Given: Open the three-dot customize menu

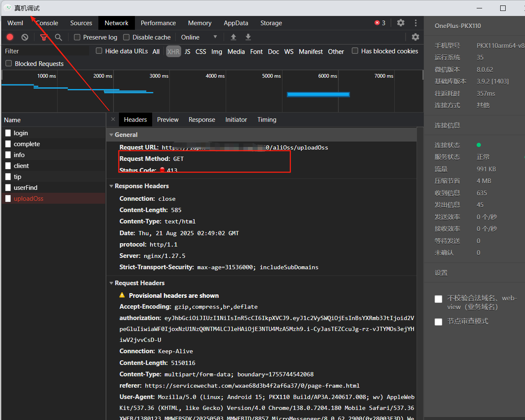Looking at the screenshot, I should (416, 23).
